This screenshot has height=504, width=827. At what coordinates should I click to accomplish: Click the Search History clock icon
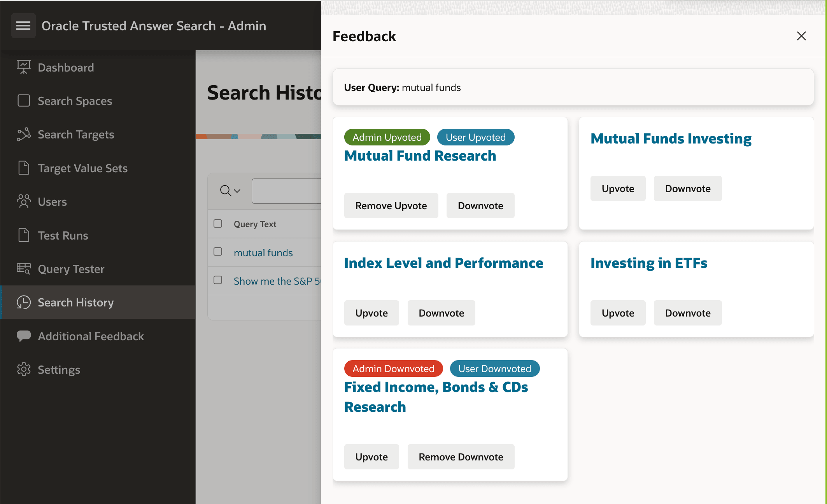pyautogui.click(x=24, y=302)
